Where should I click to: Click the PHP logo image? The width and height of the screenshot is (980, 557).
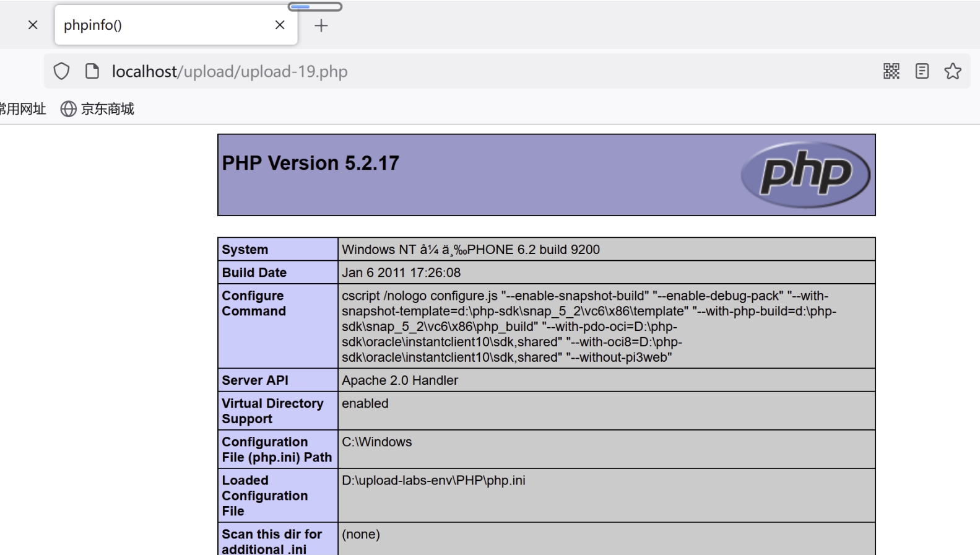click(x=805, y=174)
